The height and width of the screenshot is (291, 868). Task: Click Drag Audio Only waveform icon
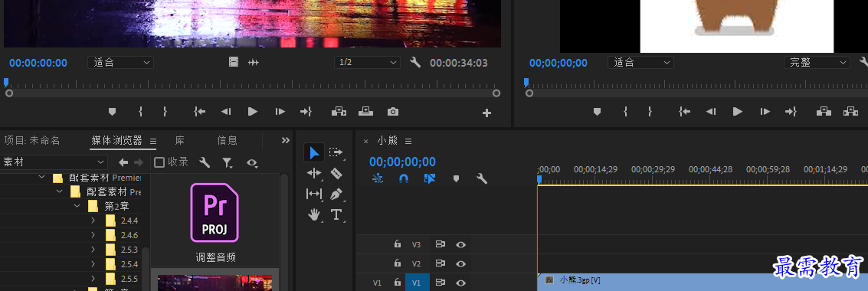[x=254, y=63]
